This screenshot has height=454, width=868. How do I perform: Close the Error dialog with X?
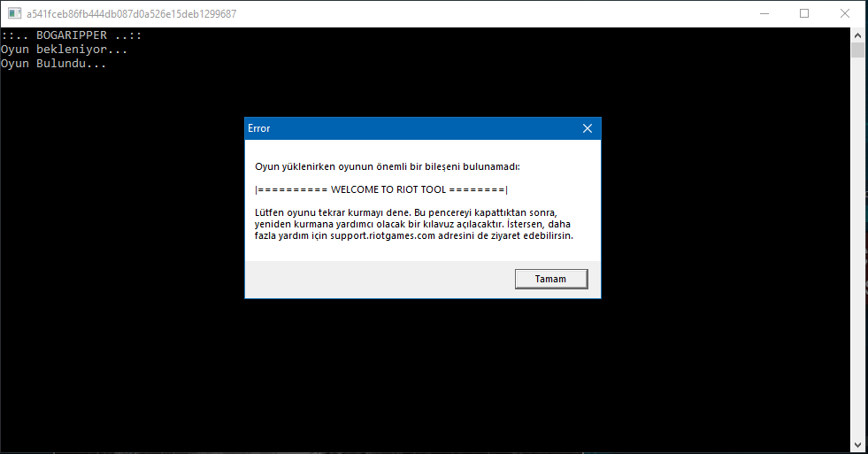[x=588, y=128]
